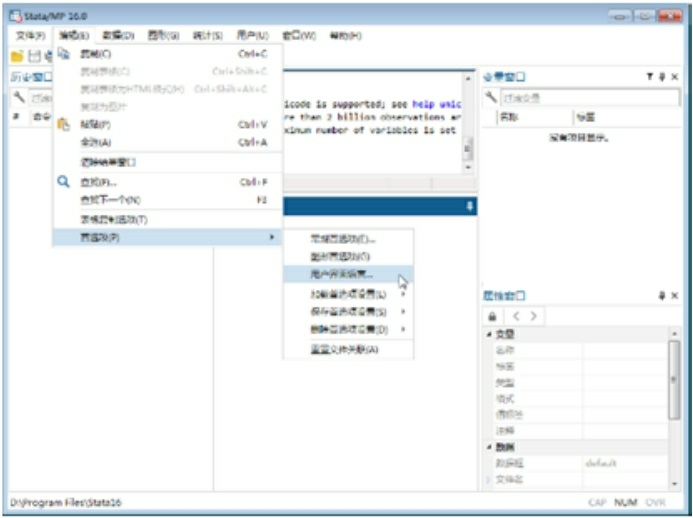Choose Paste with Ctrl+V shortcut entry
This screenshot has height=518, width=693.
[168, 125]
